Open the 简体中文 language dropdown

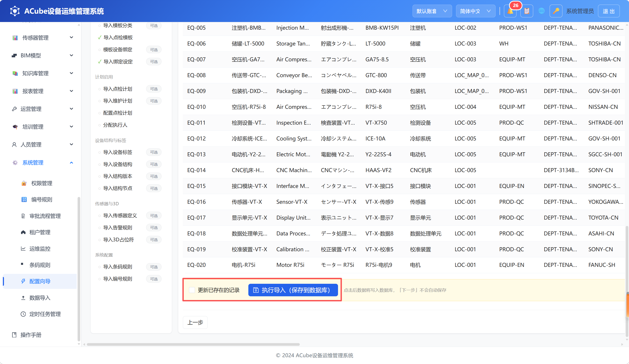tap(476, 11)
